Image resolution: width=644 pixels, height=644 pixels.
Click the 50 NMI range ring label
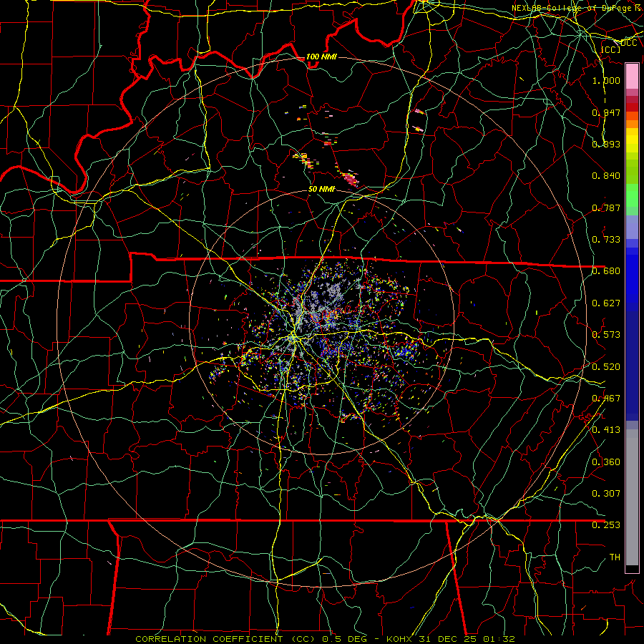tap(321, 189)
